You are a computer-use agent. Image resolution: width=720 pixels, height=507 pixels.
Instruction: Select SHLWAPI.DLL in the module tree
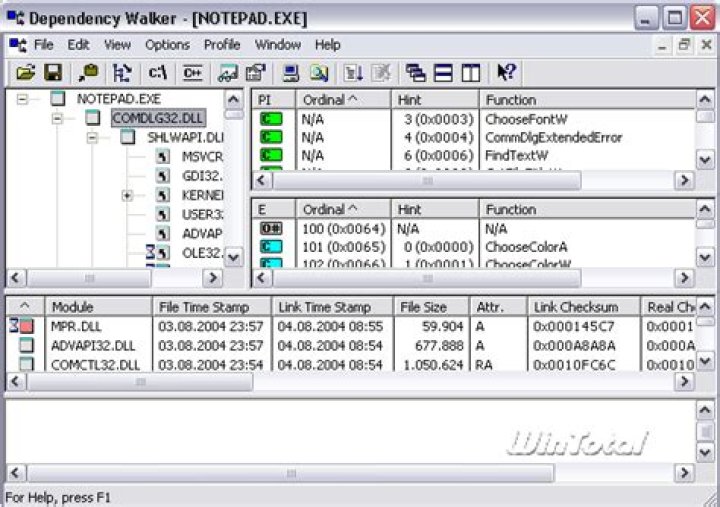185,137
